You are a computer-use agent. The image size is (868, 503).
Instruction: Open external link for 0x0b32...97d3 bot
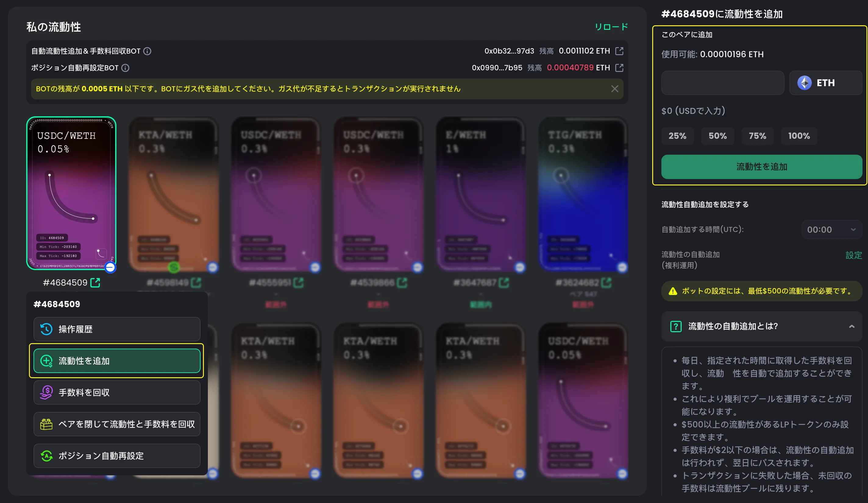tap(619, 51)
